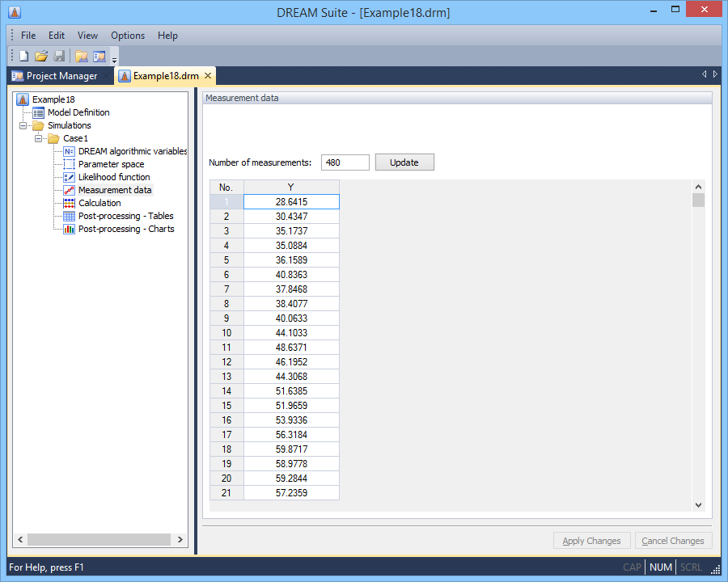
Task: Click row number 13 header
Action: pos(226,377)
